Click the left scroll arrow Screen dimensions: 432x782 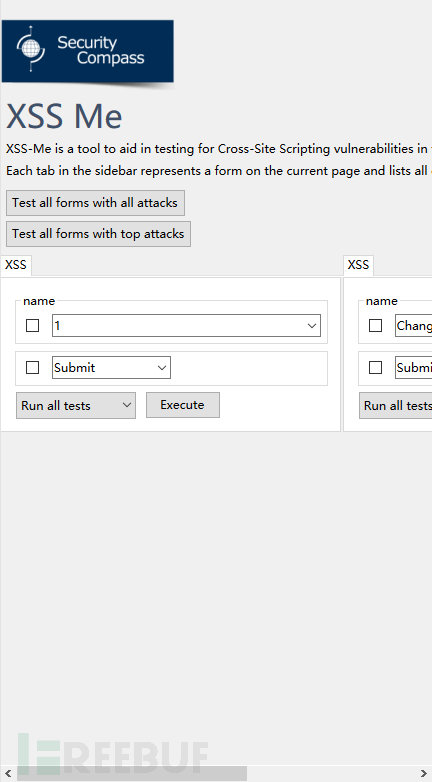pyautogui.click(x=8, y=774)
